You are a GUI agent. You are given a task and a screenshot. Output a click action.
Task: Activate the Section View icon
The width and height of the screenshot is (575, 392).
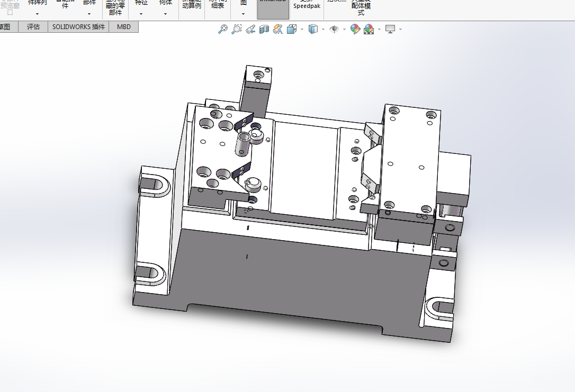264,29
